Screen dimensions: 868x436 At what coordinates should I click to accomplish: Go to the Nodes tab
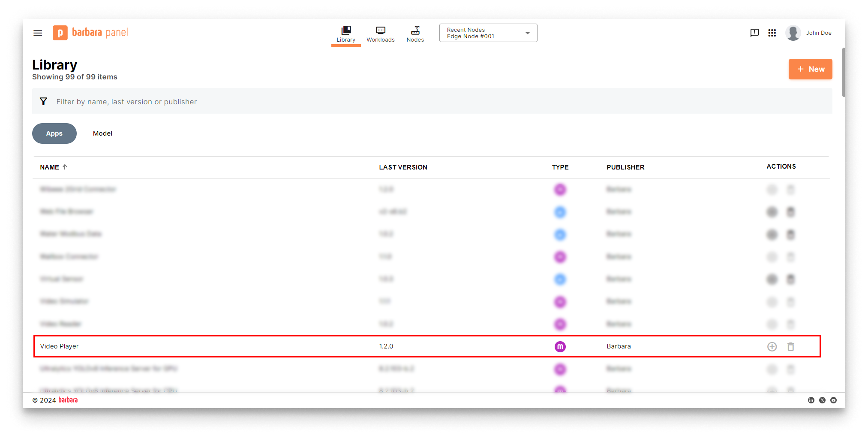click(x=415, y=34)
